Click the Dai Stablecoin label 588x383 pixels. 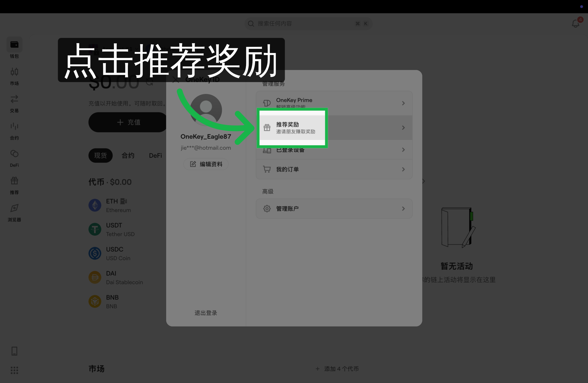click(x=124, y=282)
